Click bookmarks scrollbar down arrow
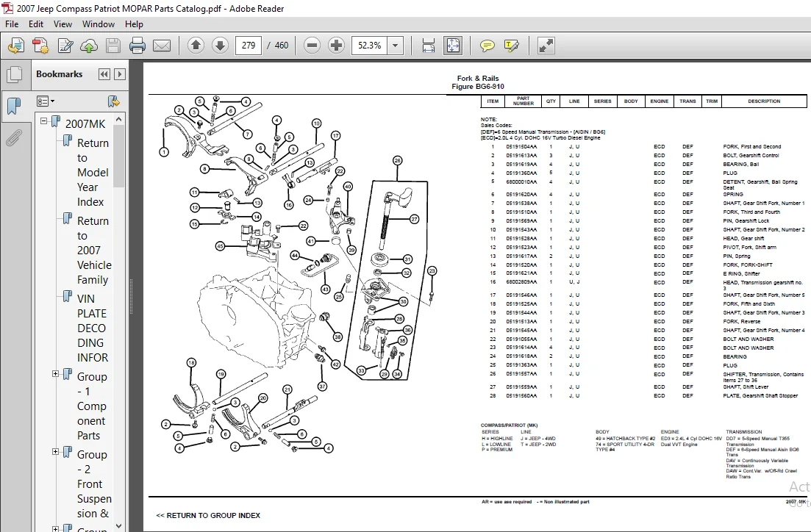811x532 pixels. (119, 526)
